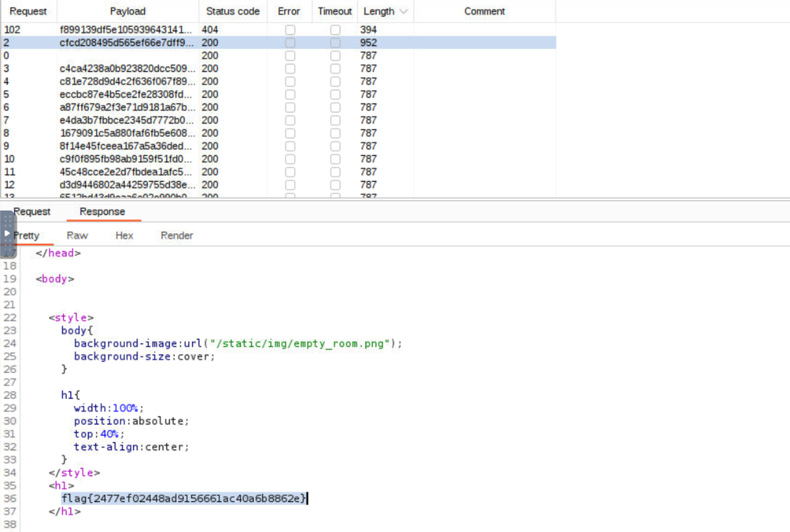Enable Timeout checkbox on request 12 row

335,185
